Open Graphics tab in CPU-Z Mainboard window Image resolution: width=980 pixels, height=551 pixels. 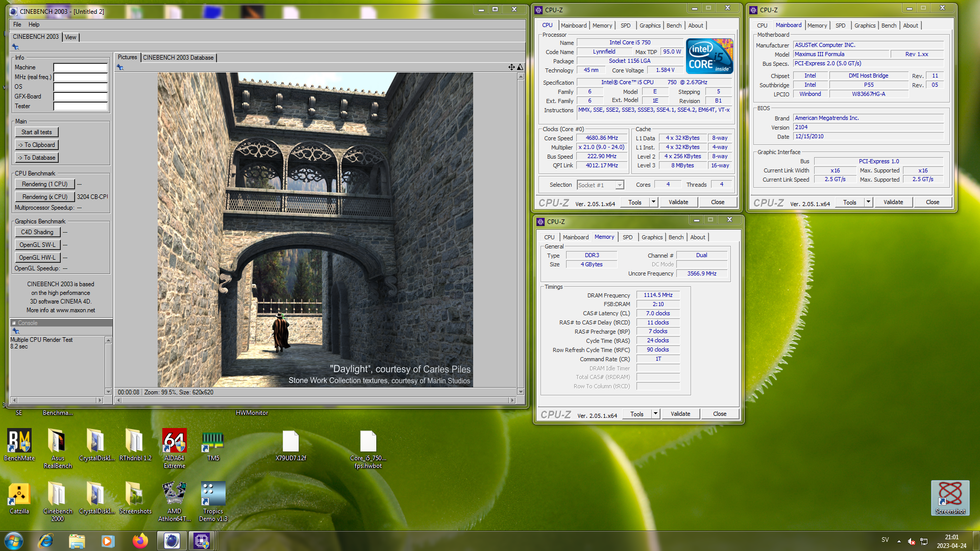865,26
